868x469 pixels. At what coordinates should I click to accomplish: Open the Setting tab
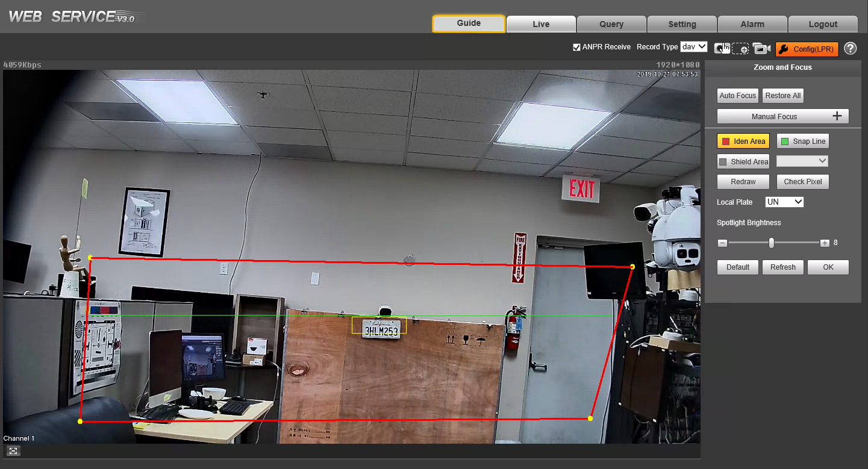click(x=682, y=24)
